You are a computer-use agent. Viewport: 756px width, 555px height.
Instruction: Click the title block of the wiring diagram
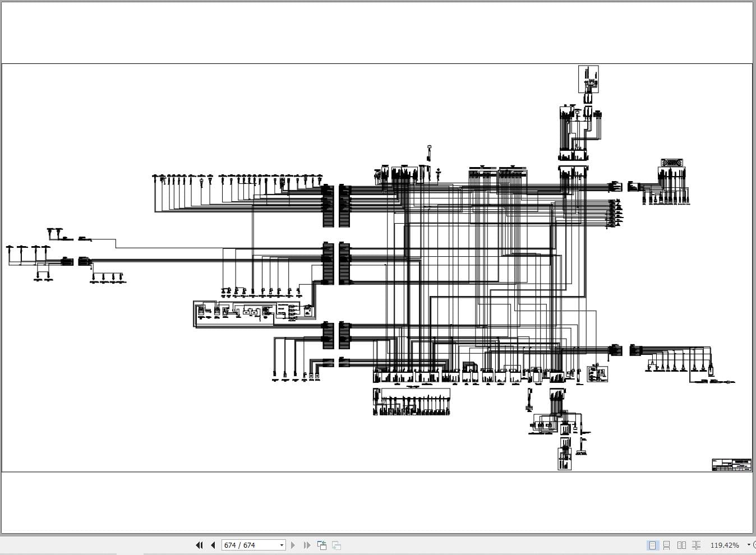731,464
